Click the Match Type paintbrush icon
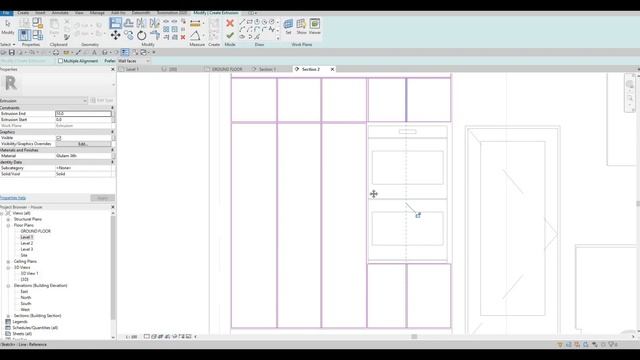Image resolution: width=640 pixels, height=360 pixels. (67, 37)
